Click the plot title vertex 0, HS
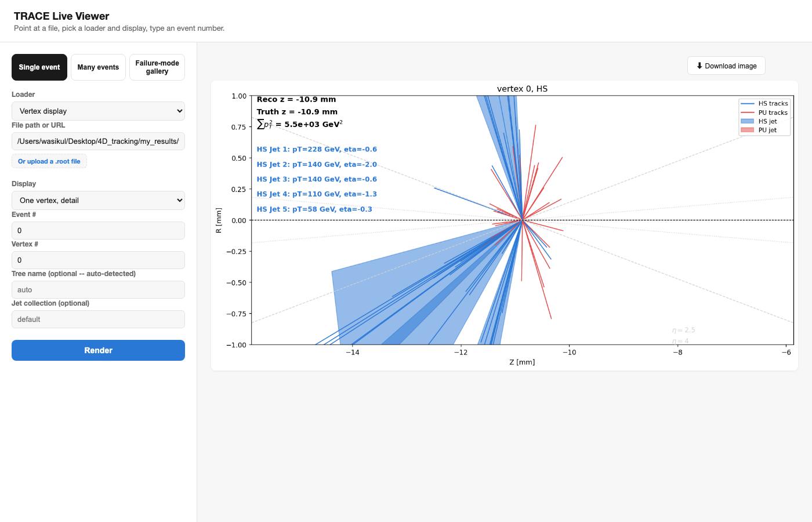The width and height of the screenshot is (812, 522). point(522,89)
